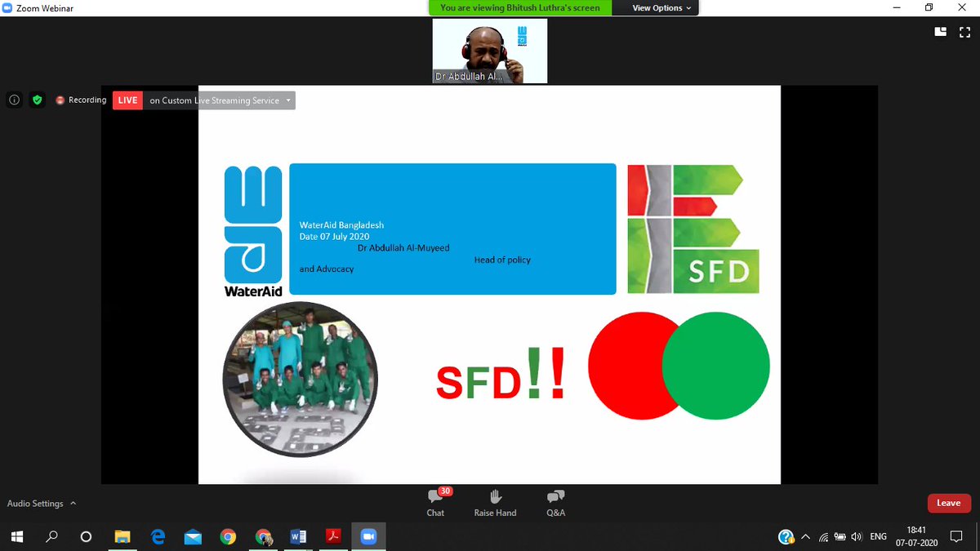This screenshot has height=551, width=980.
Task: Click the Raise Hand button
Action: (x=495, y=503)
